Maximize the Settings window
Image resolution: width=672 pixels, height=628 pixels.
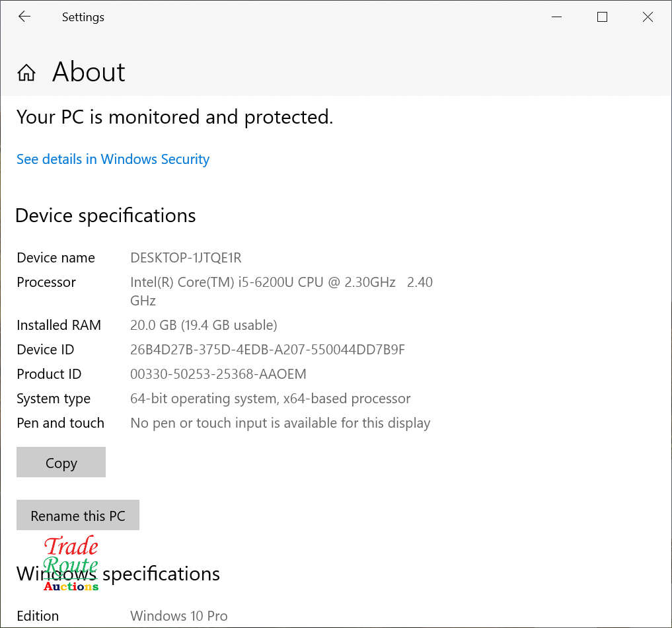[602, 17]
